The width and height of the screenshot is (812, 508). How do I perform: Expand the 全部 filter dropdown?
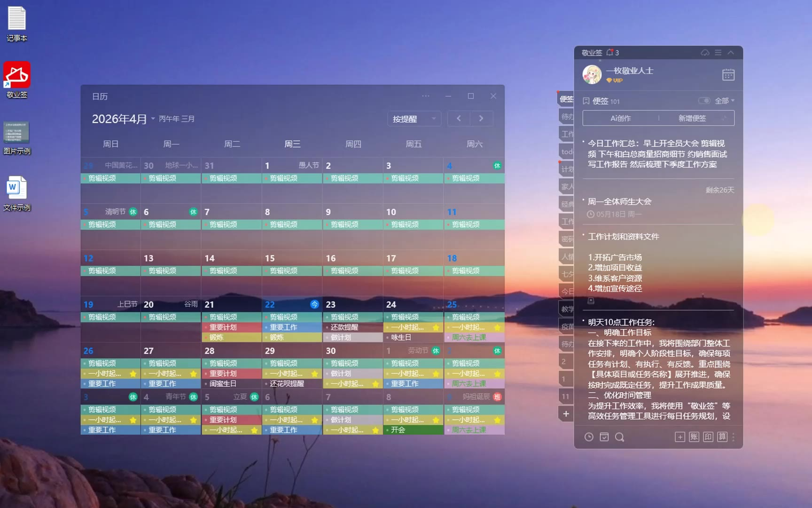[725, 101]
